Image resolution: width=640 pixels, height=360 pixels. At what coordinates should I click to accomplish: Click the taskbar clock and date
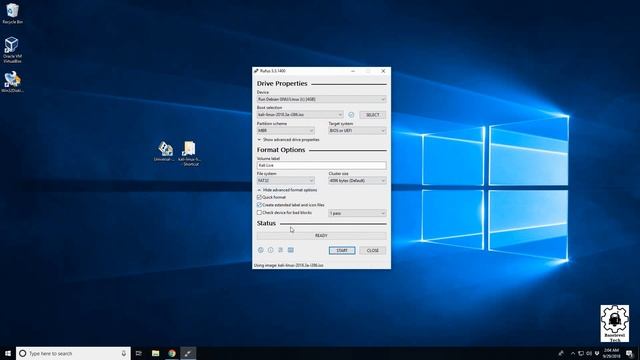tap(611, 353)
